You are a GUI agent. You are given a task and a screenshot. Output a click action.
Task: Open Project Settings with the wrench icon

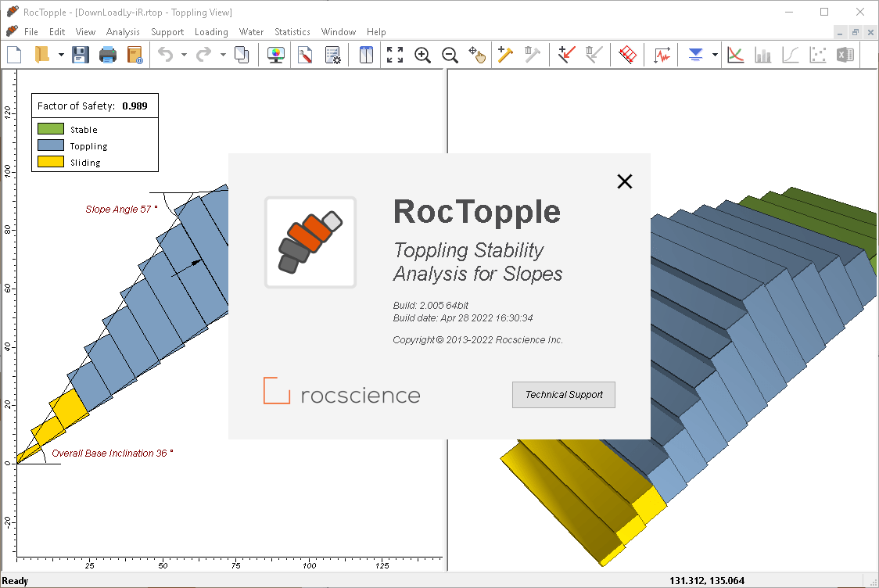(x=305, y=55)
